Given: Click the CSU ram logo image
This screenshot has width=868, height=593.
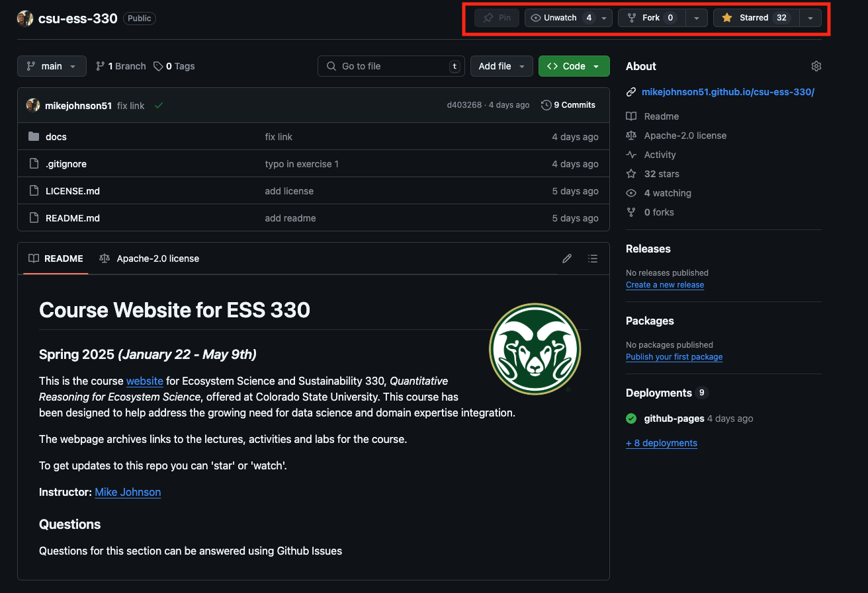Looking at the screenshot, I should tap(535, 349).
